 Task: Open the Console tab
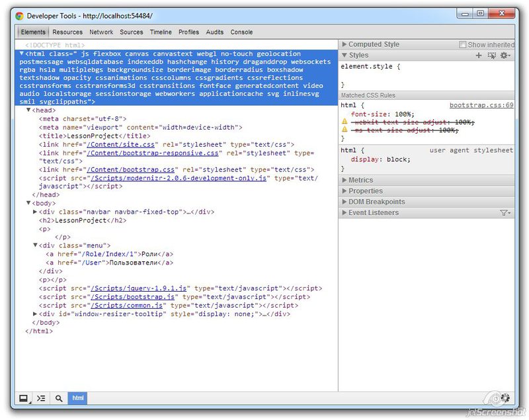coord(241,32)
